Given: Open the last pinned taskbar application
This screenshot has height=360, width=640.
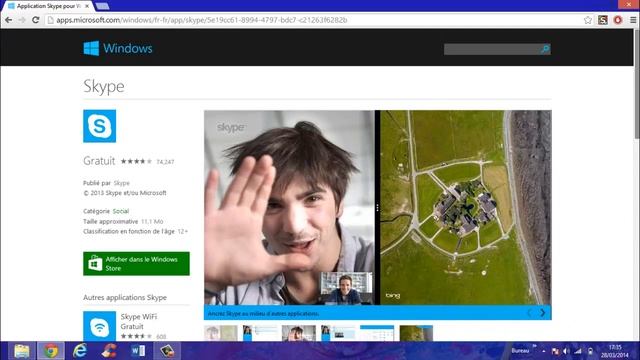Looking at the screenshot, I should point(167,351).
